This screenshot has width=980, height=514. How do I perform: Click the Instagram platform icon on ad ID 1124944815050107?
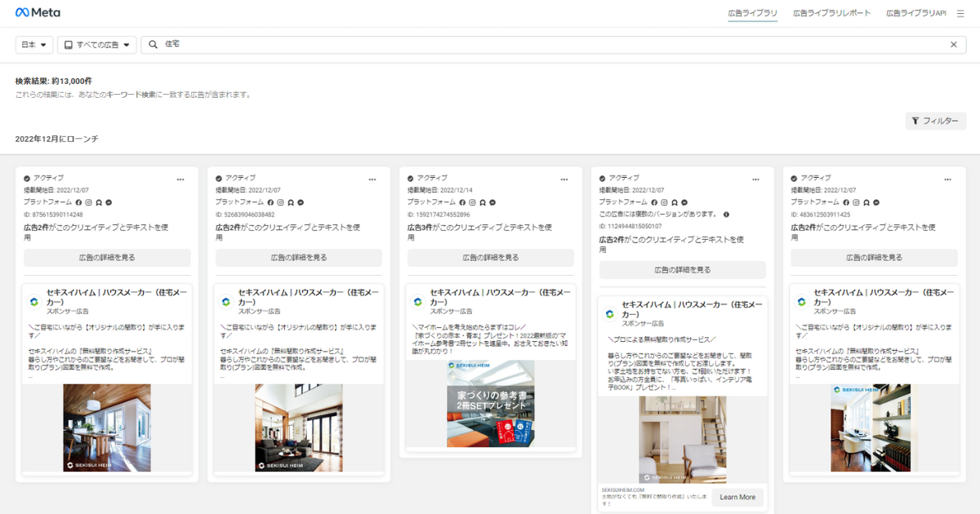pyautogui.click(x=665, y=202)
